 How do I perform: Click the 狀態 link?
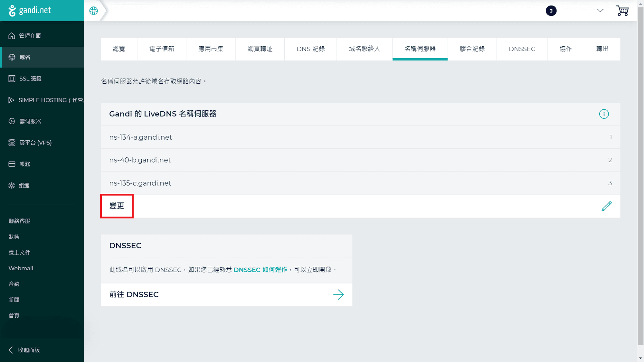[x=14, y=237]
